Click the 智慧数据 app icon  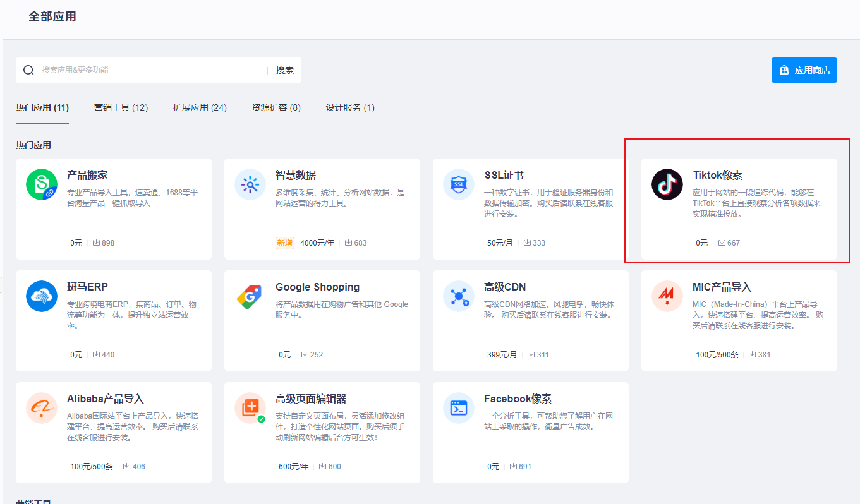tap(250, 184)
